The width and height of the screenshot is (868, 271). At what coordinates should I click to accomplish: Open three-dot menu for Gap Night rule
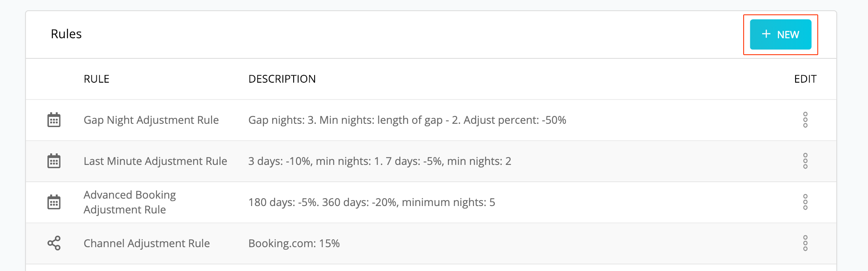805,120
